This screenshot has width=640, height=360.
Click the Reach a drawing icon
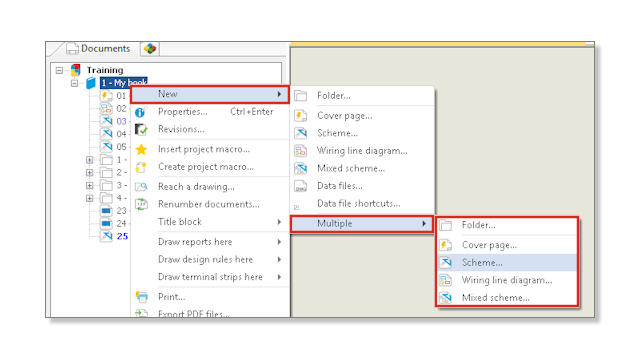141,187
